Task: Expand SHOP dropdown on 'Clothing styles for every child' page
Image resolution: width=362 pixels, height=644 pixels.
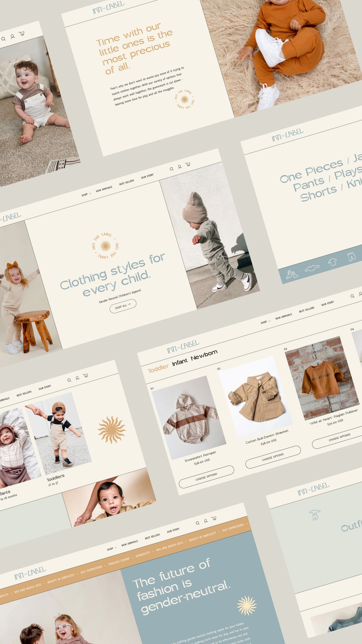Action: (86, 195)
